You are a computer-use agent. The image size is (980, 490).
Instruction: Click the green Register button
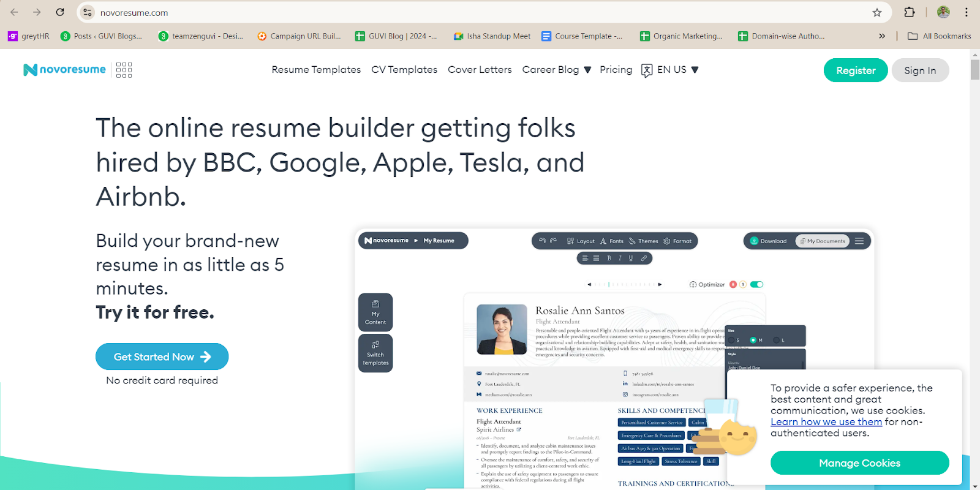point(856,70)
